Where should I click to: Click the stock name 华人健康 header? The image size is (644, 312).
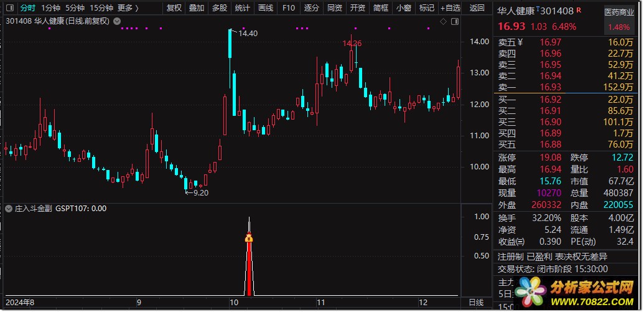click(x=516, y=11)
